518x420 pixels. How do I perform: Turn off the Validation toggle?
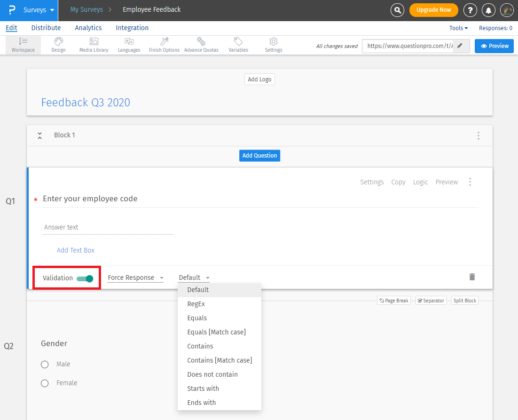coord(85,278)
